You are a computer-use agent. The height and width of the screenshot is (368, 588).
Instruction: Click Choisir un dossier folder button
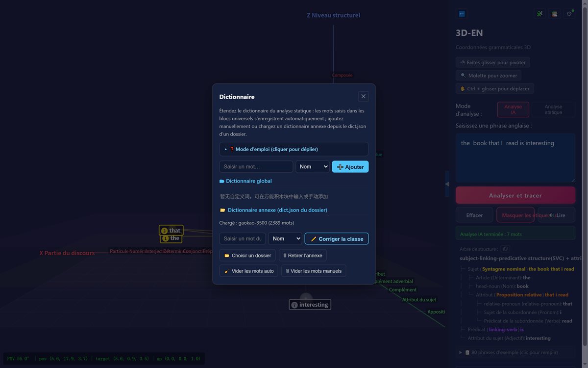pos(248,255)
